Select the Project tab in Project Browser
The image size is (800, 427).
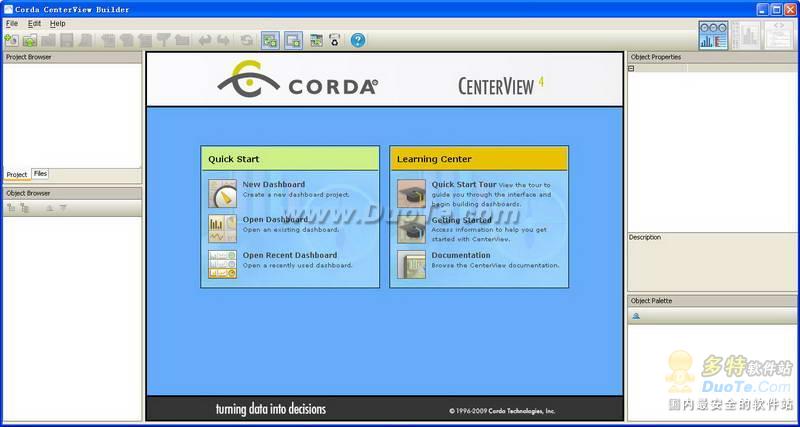[x=17, y=174]
